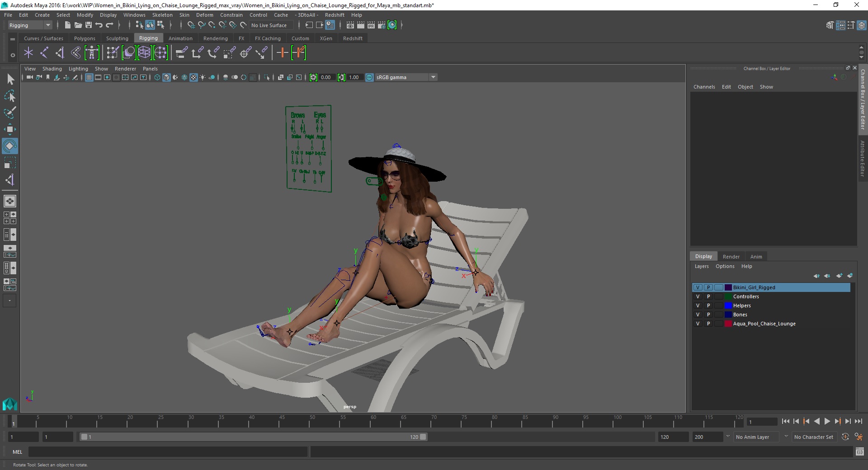Image resolution: width=868 pixels, height=470 pixels.
Task: Open the Deform menu
Action: tap(204, 15)
